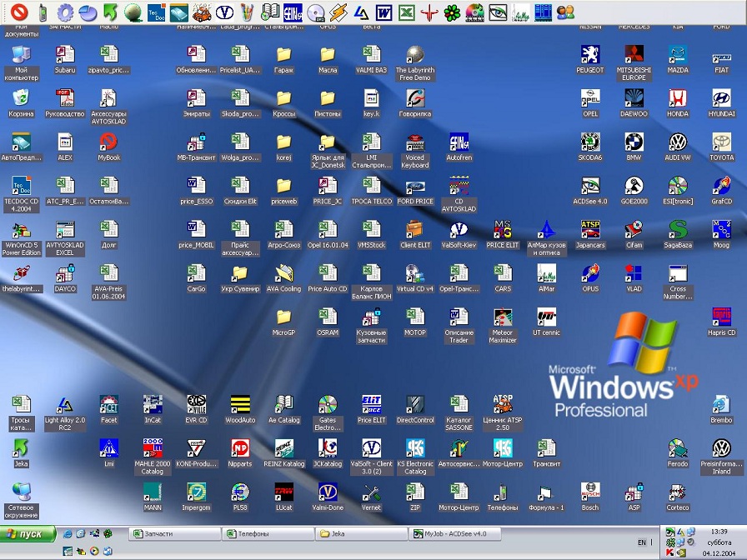
Task: Switch to the Телефоны taskbar window
Action: point(268,534)
